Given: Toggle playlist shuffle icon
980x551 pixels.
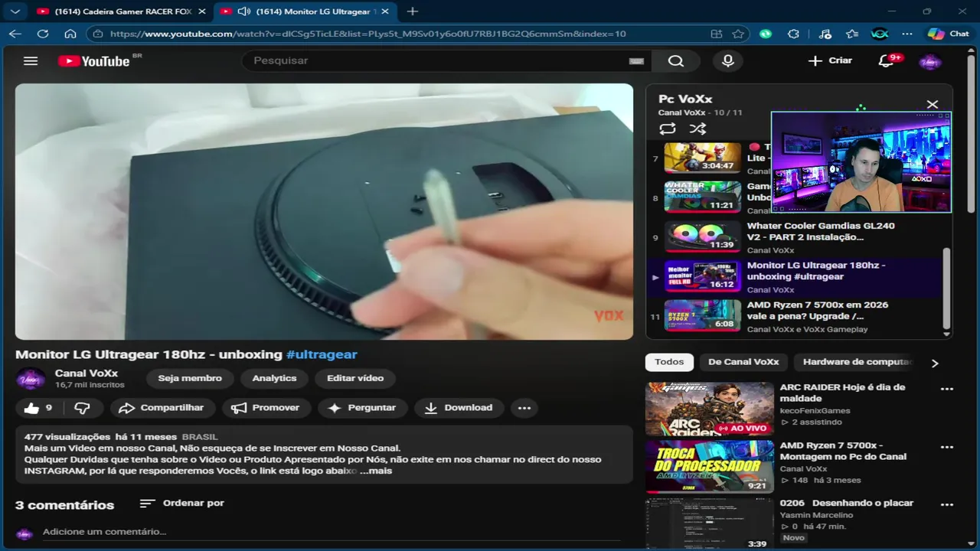Looking at the screenshot, I should [697, 129].
